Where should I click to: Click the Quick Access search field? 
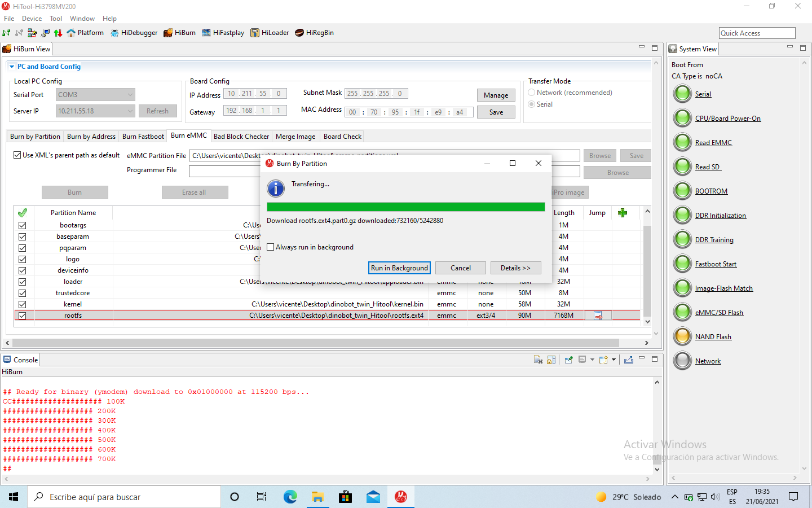(x=756, y=33)
